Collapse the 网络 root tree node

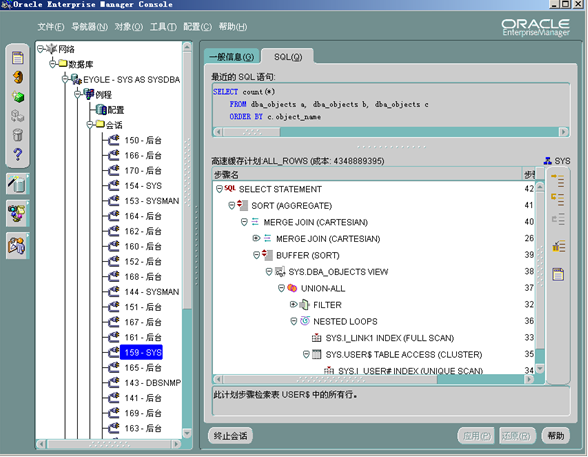pos(40,48)
